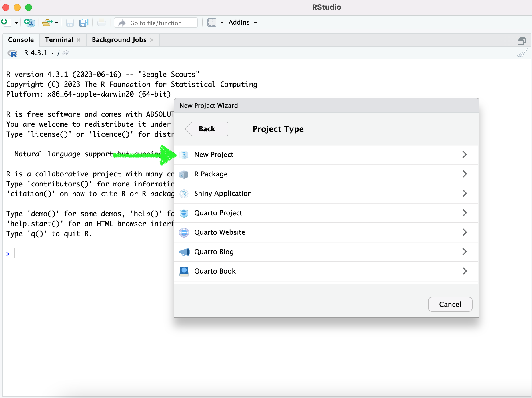Click the 'R version 4.3.1' console line
The image size is (532, 398).
[x=103, y=74]
